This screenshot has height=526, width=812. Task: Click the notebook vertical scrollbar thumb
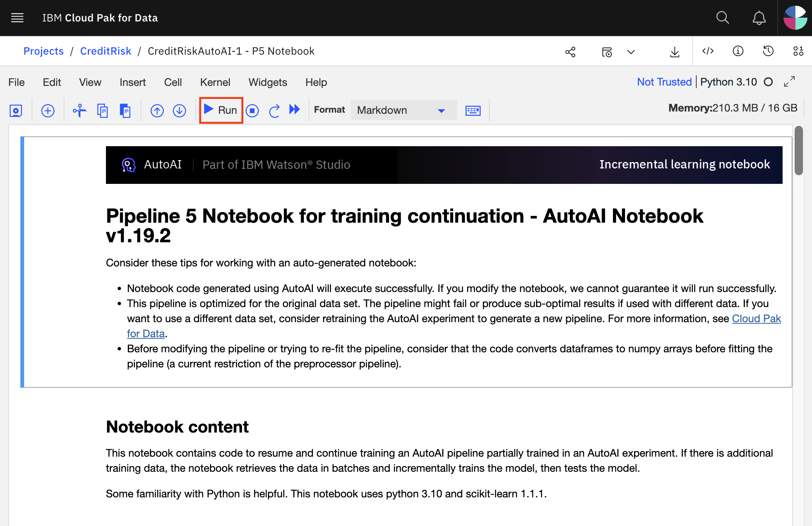pyautogui.click(x=798, y=150)
